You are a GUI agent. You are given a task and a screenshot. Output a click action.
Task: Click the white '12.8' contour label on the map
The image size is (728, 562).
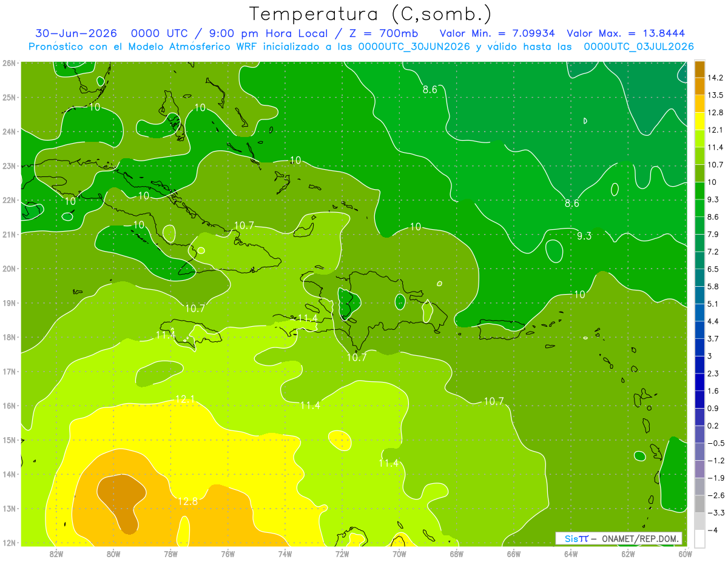tap(187, 501)
